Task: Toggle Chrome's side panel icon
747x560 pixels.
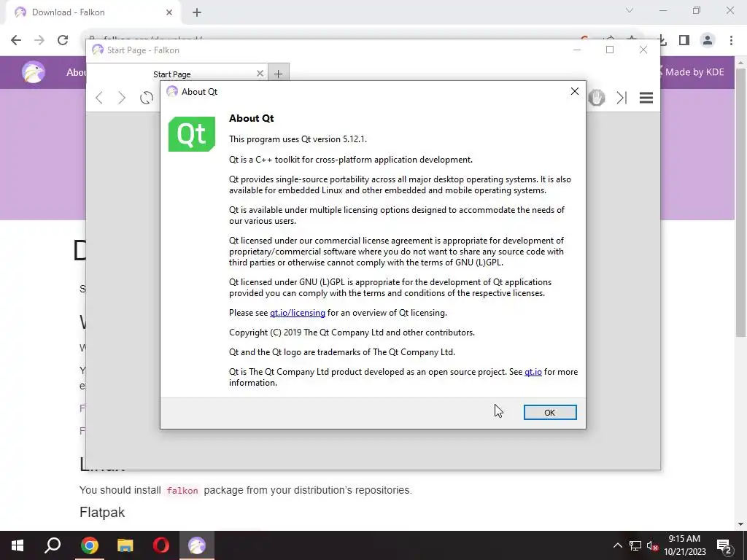Action: (x=684, y=40)
